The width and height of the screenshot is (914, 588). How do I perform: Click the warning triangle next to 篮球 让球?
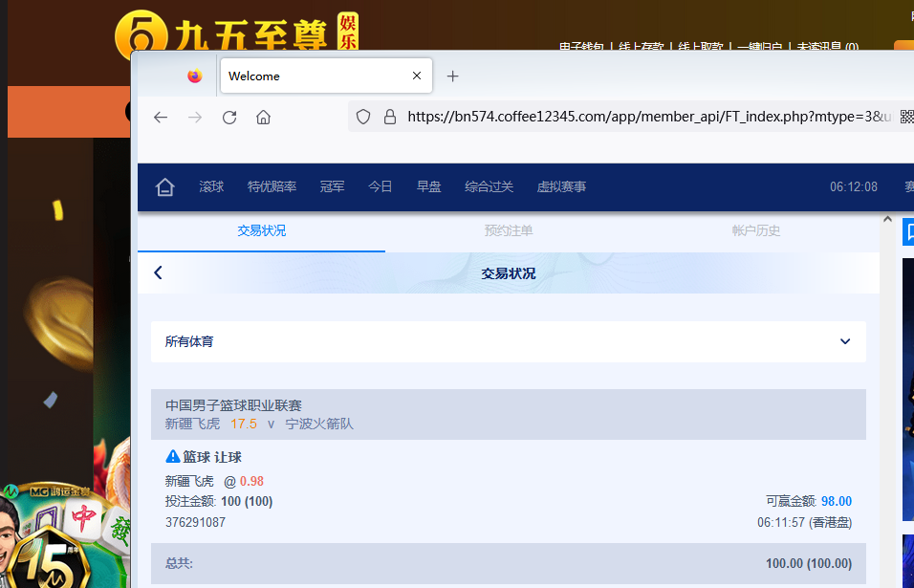point(173,457)
